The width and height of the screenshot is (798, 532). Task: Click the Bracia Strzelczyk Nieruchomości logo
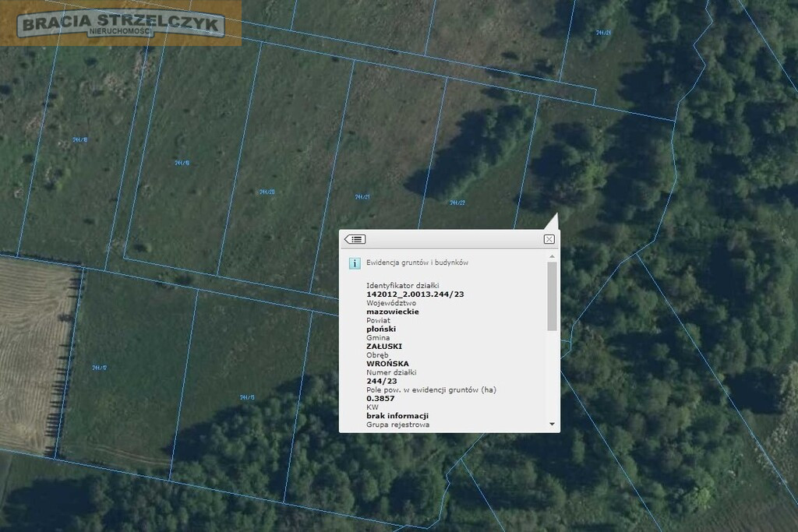click(121, 24)
